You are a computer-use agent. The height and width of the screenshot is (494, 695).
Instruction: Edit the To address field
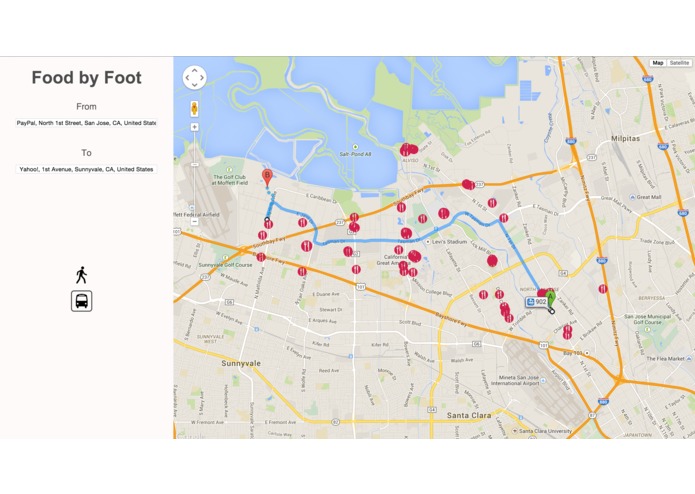86,169
